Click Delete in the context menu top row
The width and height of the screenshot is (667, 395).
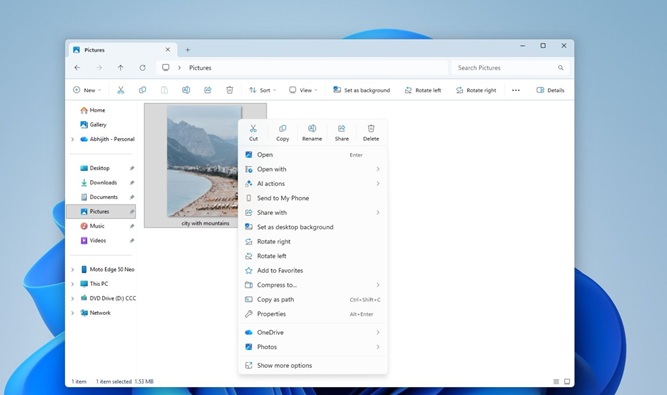click(x=371, y=133)
